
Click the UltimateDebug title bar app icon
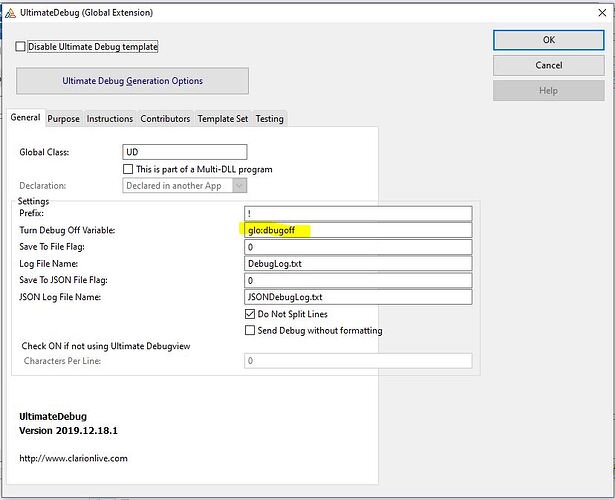click(x=8, y=11)
